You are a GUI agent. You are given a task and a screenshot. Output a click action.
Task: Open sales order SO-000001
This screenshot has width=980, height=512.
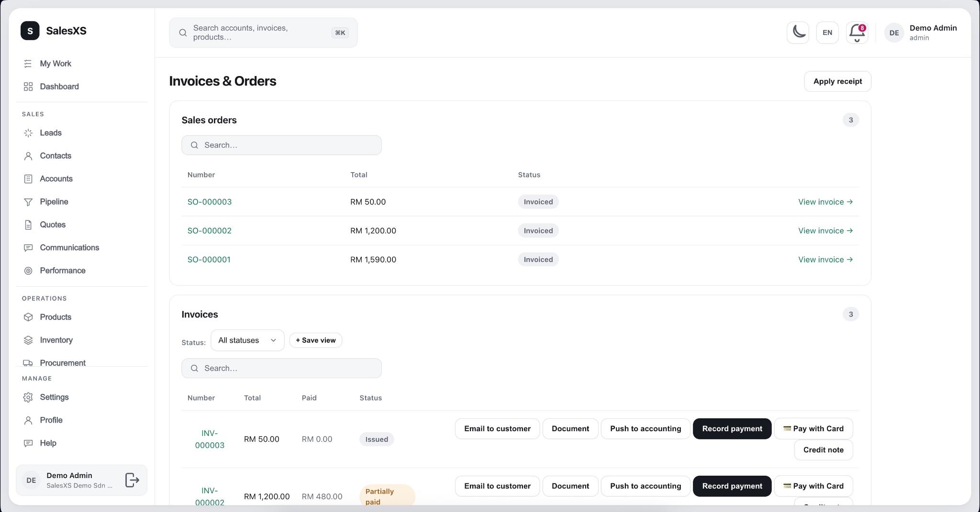[x=209, y=260]
